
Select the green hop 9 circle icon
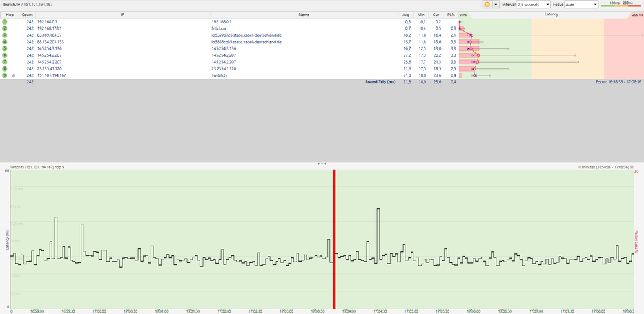(x=5, y=75)
